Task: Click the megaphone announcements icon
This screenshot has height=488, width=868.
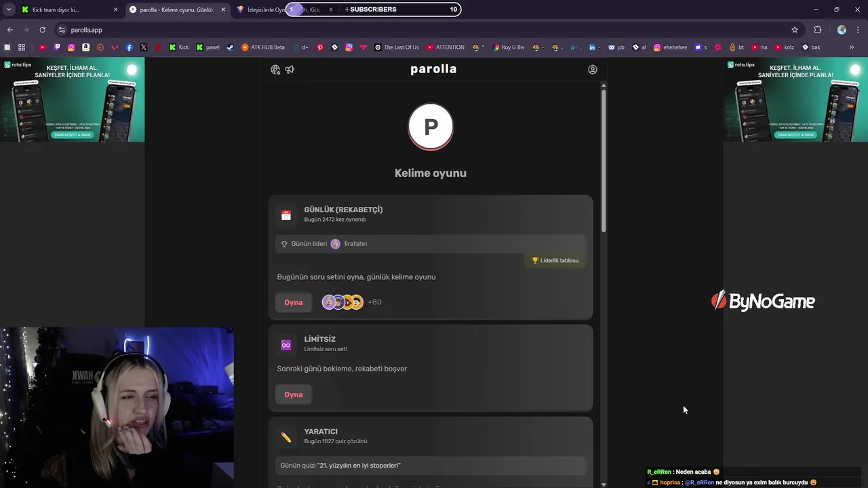Action: click(290, 70)
